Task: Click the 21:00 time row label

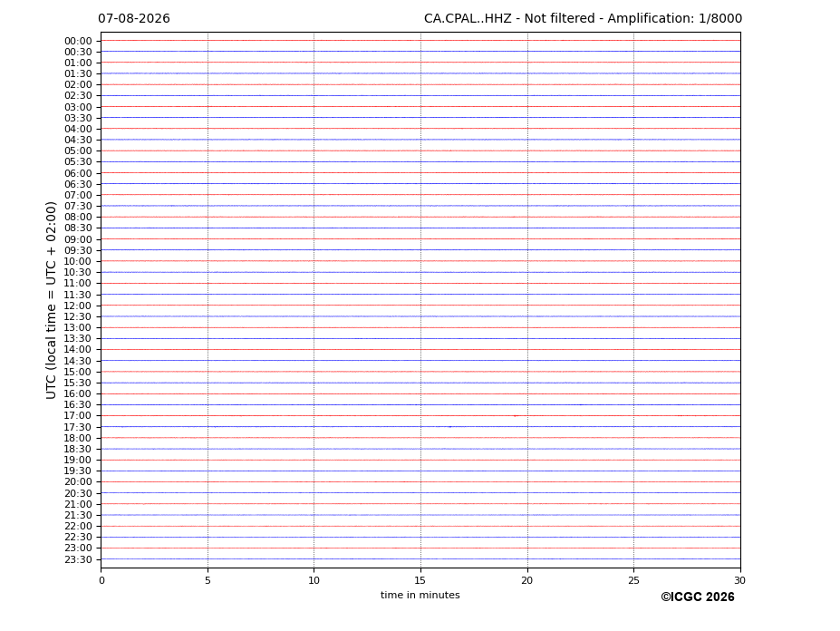Action: (x=78, y=504)
